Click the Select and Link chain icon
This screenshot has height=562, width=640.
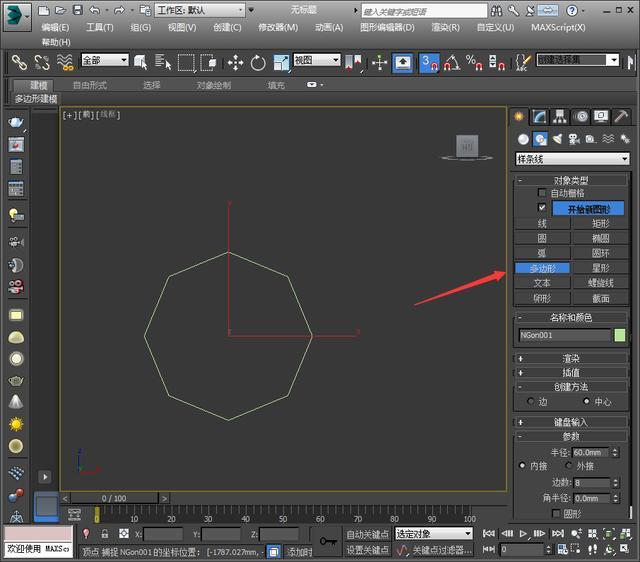click(x=19, y=63)
